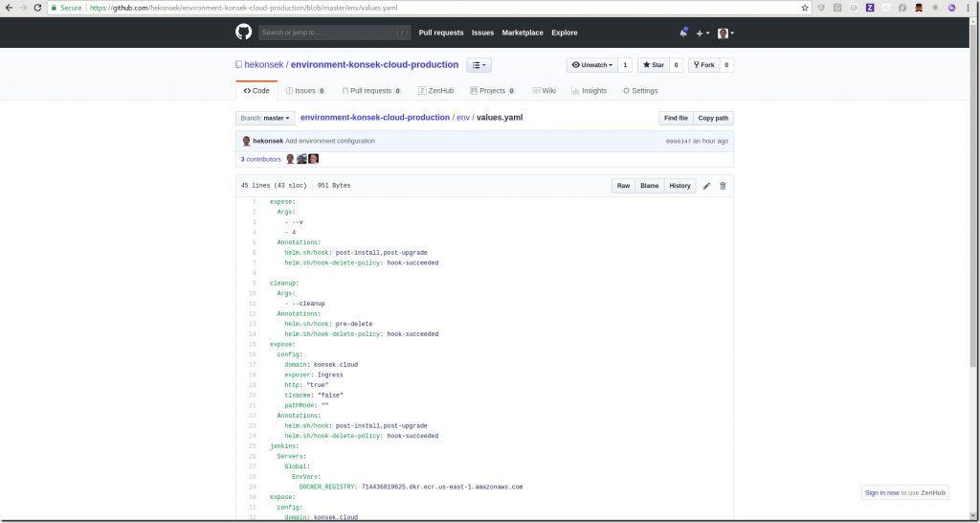980x523 pixels.
Task: View the Raw file
Action: (623, 186)
